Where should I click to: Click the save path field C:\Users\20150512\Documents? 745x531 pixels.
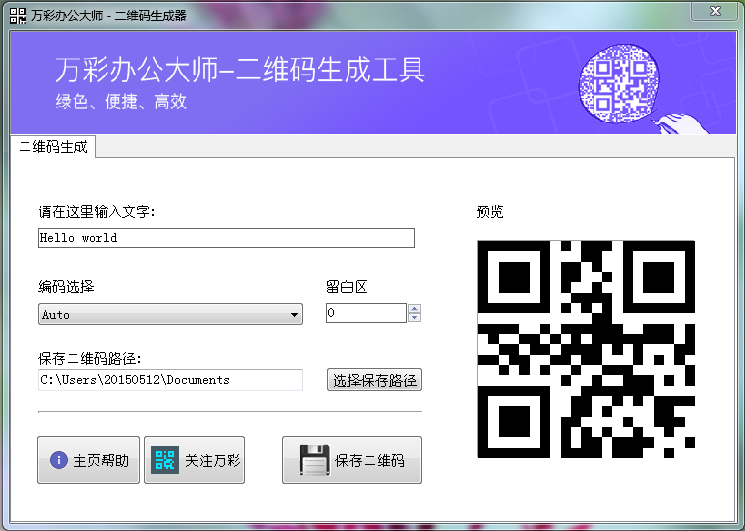170,380
